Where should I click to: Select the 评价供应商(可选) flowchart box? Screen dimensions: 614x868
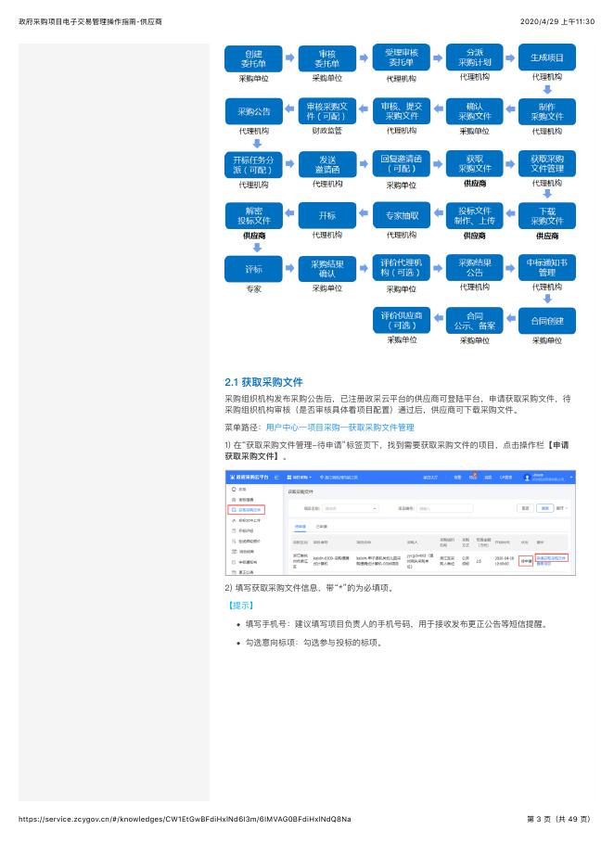pyautogui.click(x=402, y=321)
